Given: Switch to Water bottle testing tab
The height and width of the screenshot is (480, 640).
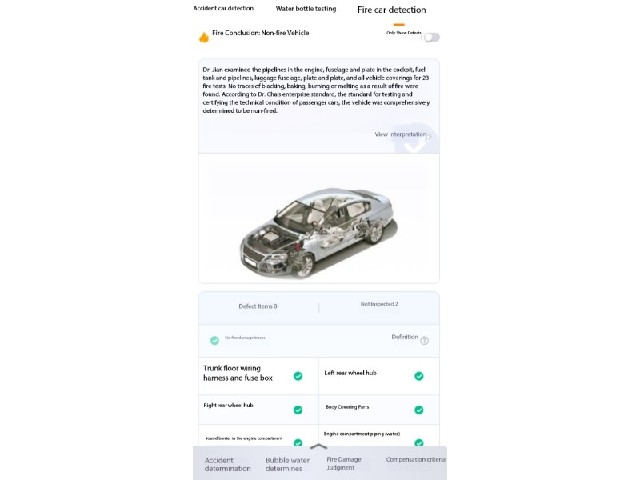Looking at the screenshot, I should coord(306,9).
